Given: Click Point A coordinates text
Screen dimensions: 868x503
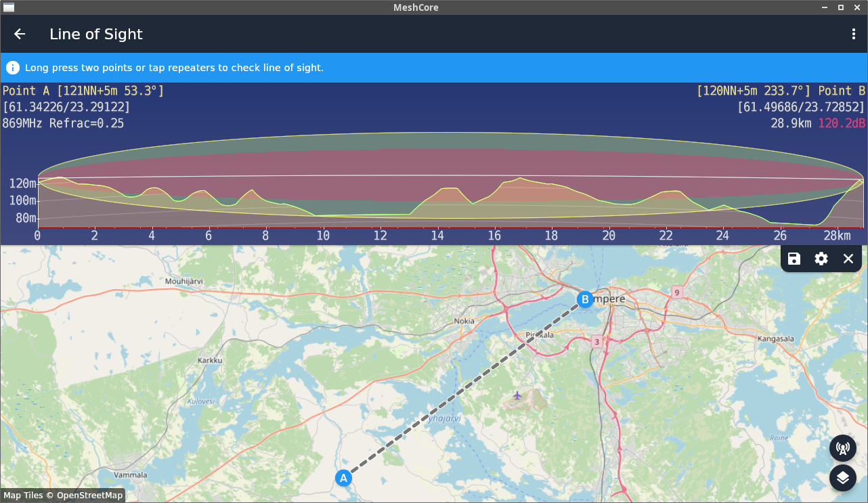Looking at the screenshot, I should click(x=66, y=107).
